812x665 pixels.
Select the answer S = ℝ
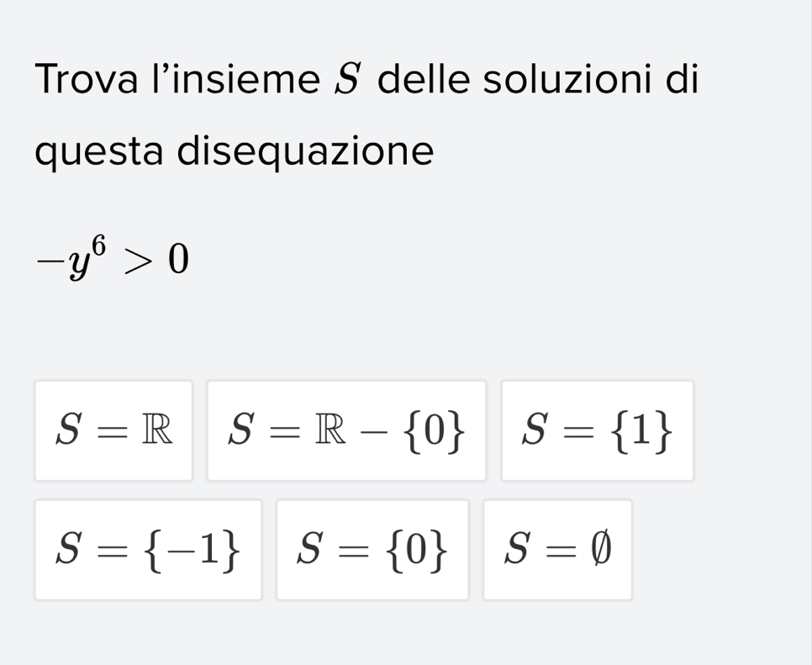[x=113, y=430]
